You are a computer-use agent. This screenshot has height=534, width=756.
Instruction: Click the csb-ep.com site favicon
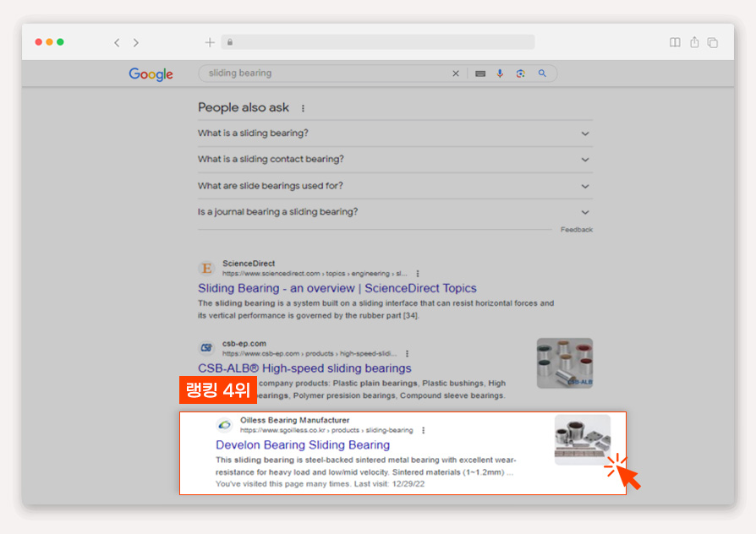click(206, 347)
